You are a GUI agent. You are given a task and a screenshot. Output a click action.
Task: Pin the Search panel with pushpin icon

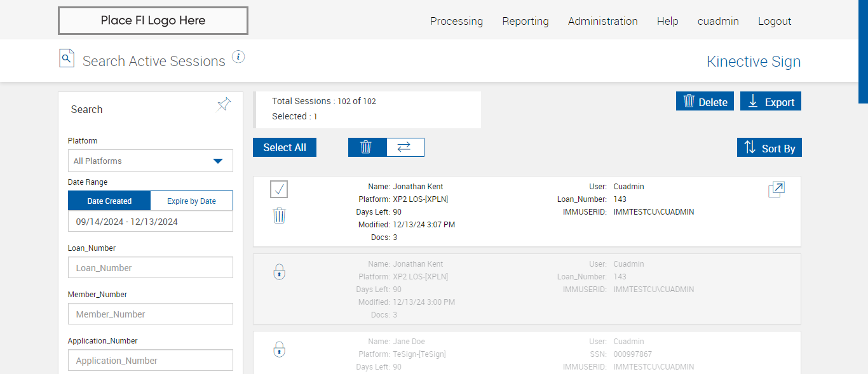tap(224, 105)
